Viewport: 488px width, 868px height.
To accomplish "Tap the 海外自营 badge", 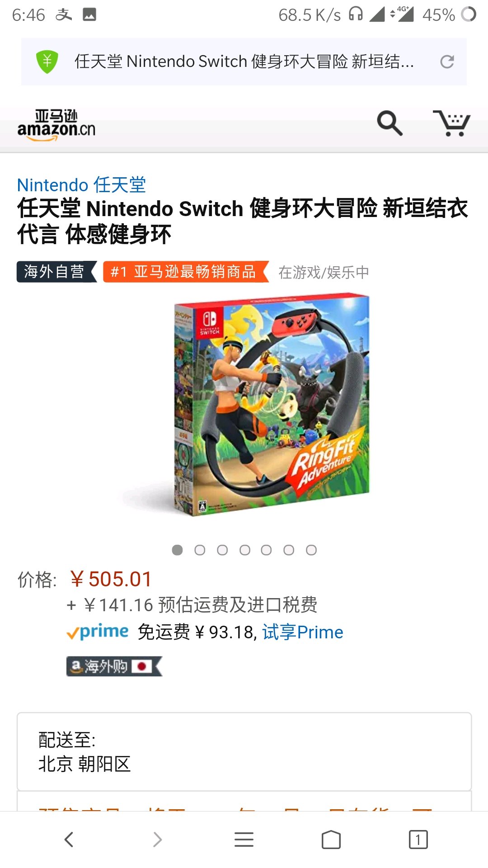I will click(56, 272).
